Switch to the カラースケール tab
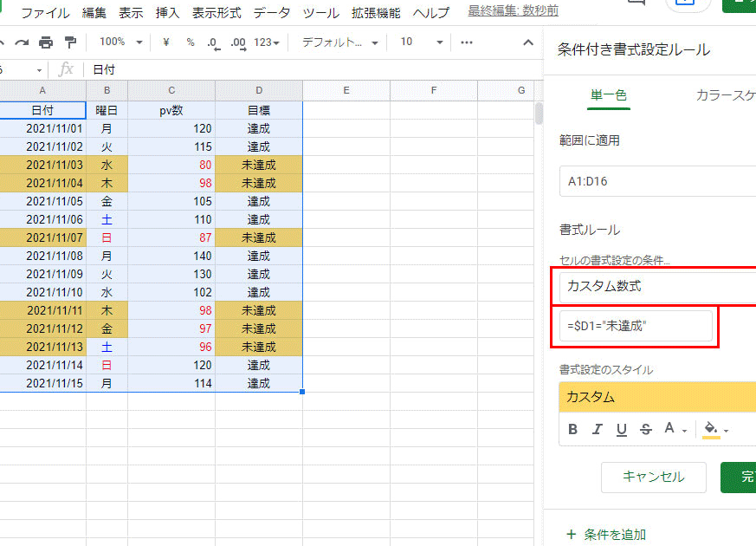The width and height of the screenshot is (756, 546). point(726,95)
